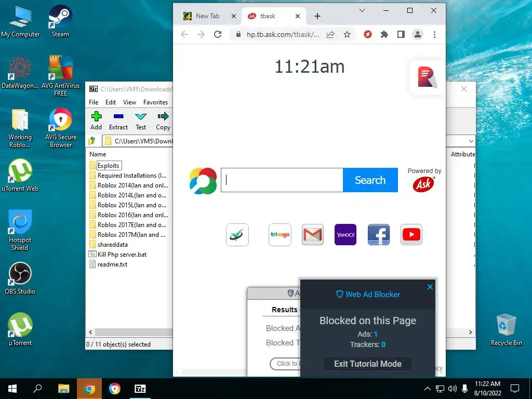Bookmark this page with the star icon
The width and height of the screenshot is (532, 399).
coord(347,34)
